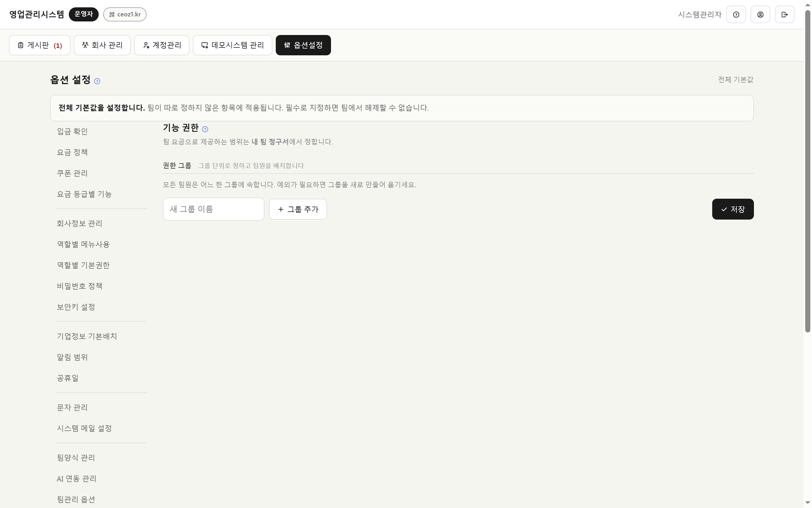Click the 전체 기본값 text

(x=736, y=80)
